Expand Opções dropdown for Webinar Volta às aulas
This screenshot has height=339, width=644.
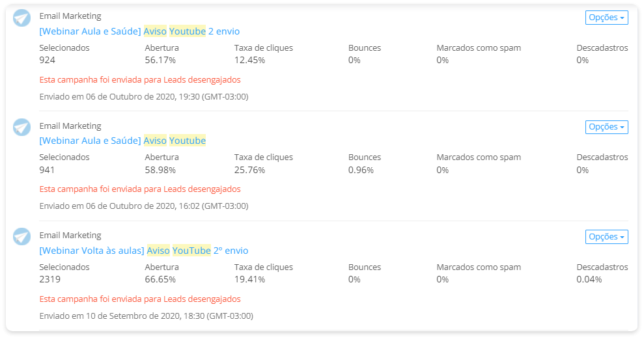tap(607, 237)
